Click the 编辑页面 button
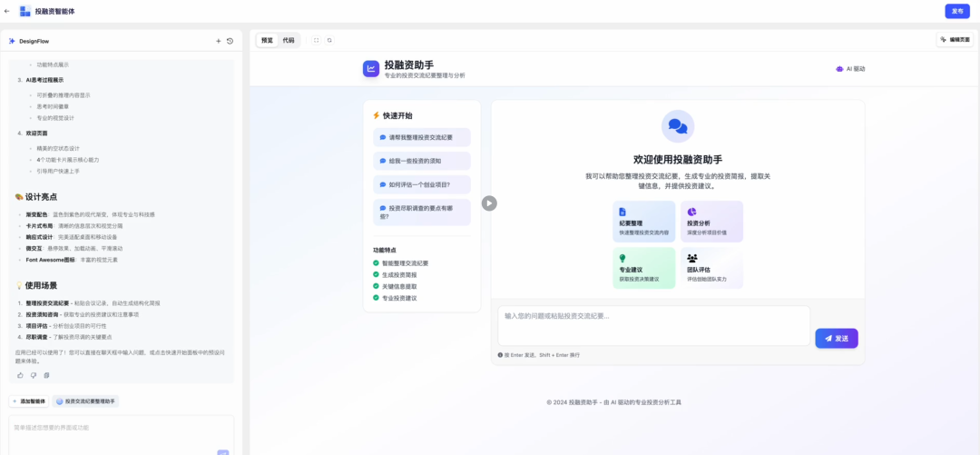 tap(955, 39)
